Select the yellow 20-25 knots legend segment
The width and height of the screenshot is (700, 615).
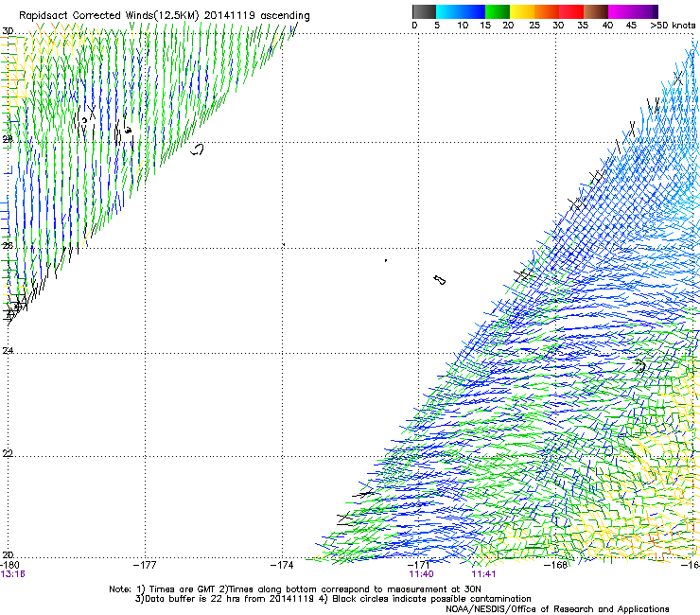(522, 11)
